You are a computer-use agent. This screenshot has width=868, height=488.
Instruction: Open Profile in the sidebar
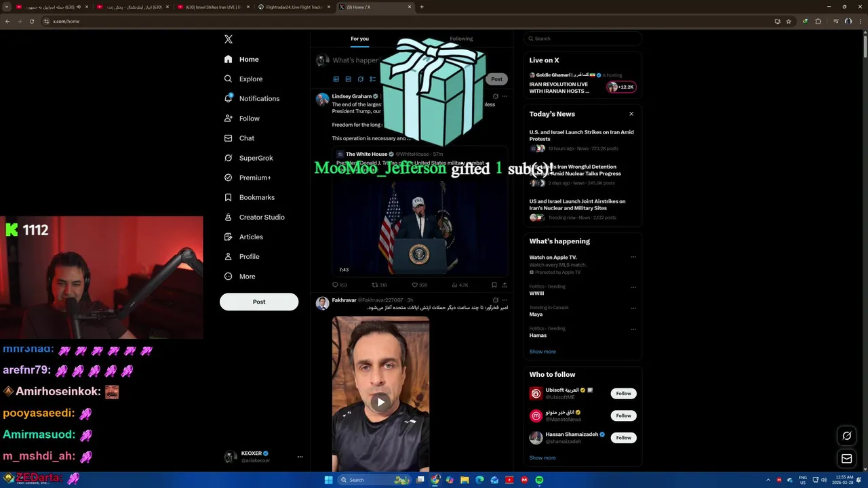pyautogui.click(x=241, y=256)
